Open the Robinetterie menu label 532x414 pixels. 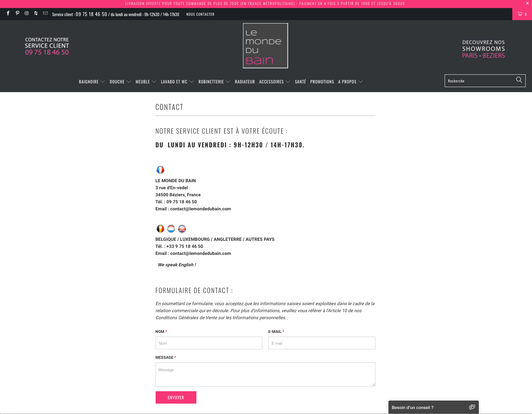click(211, 82)
